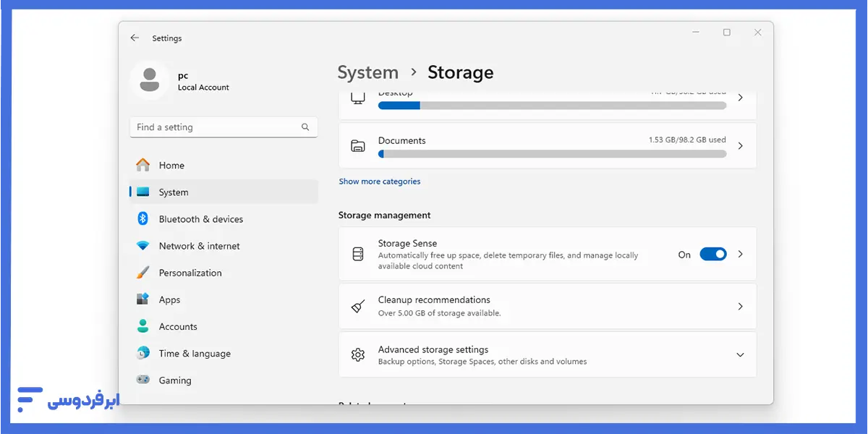
Task: Click System in the breadcrumb
Action: tap(368, 72)
